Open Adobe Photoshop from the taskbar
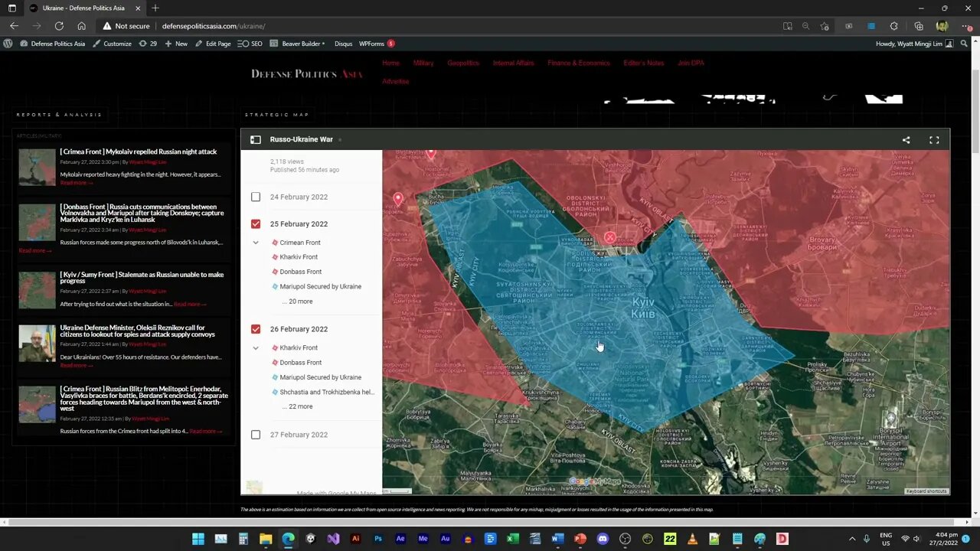Screen dimensions: 980x551 click(378, 539)
